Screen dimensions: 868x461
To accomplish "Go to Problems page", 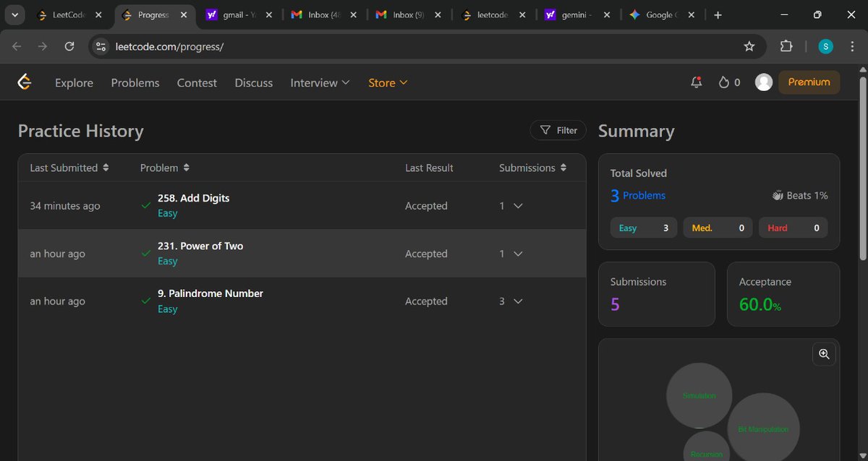I will 135,82.
